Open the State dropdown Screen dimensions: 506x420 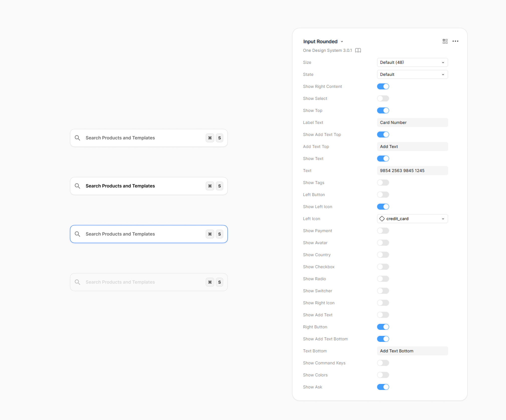click(412, 74)
